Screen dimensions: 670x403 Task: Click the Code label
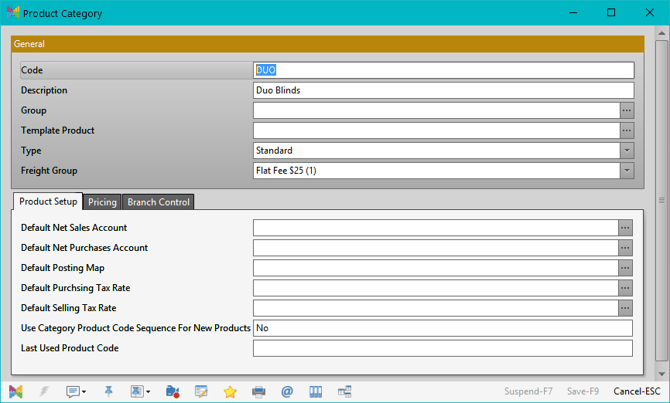point(32,70)
